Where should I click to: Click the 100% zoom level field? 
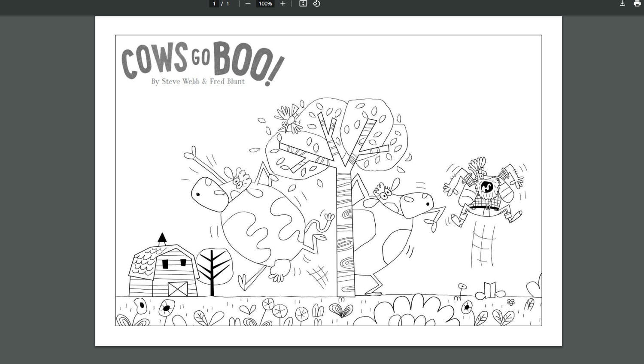pos(265,3)
